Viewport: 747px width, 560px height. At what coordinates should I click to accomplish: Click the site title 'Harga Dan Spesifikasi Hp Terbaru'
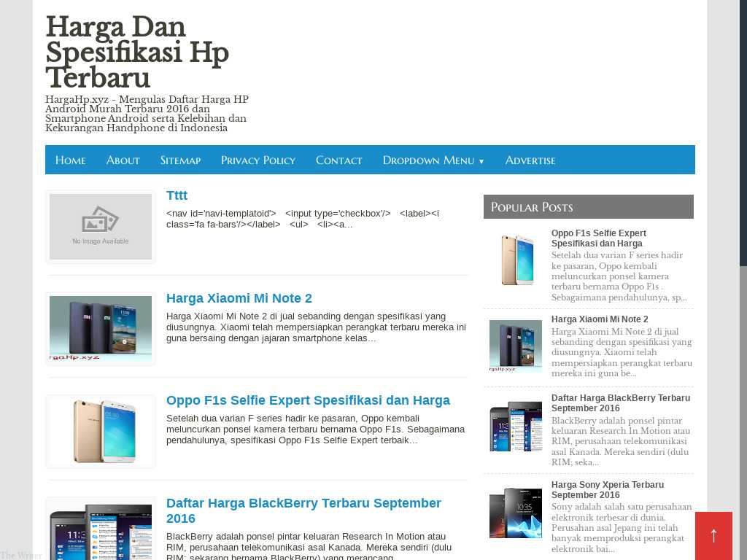click(x=137, y=52)
